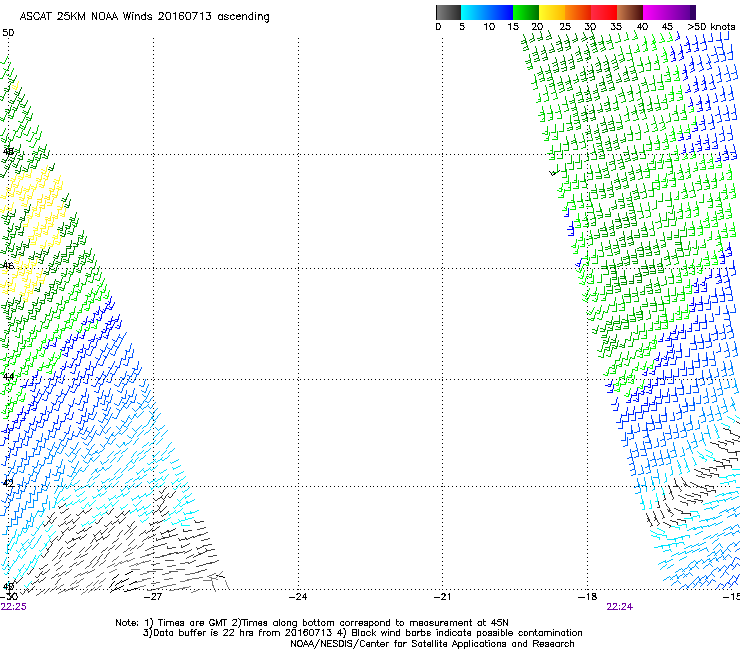The width and height of the screenshot is (740, 650).
Task: Click the legend tick label '25'
Action: 565,27
